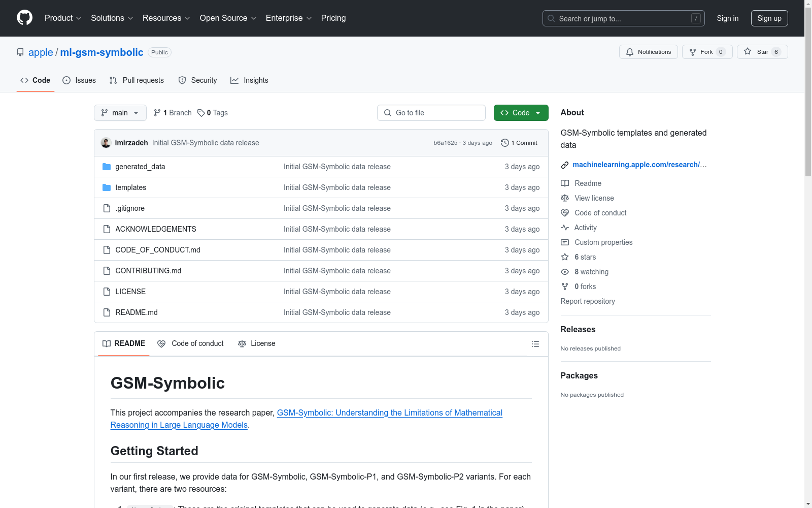
Task: Select the License tab in file viewer
Action: [x=257, y=343]
